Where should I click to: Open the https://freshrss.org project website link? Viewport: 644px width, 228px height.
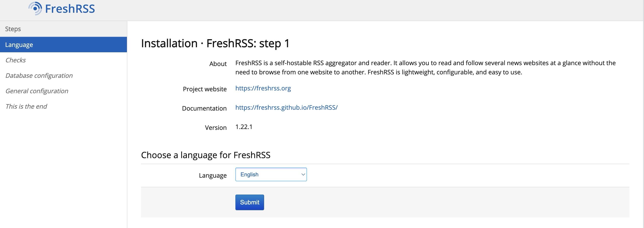263,88
